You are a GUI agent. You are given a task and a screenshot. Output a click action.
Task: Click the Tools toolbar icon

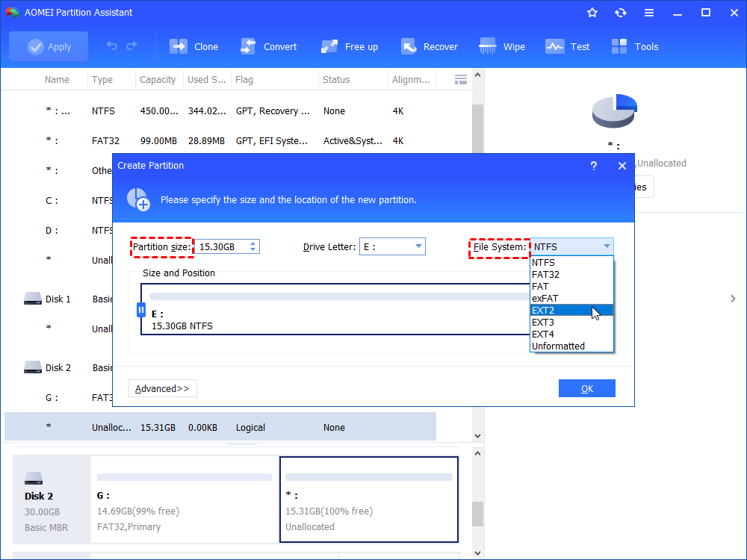coord(634,46)
